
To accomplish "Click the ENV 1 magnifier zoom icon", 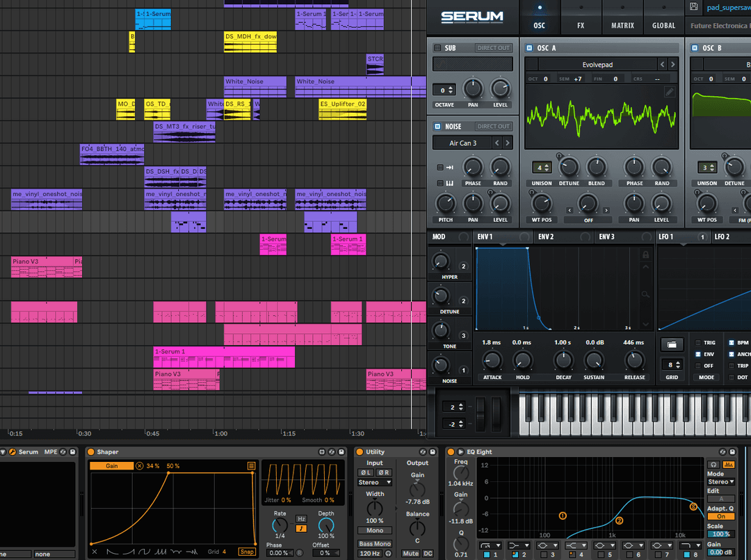I will click(x=645, y=294).
